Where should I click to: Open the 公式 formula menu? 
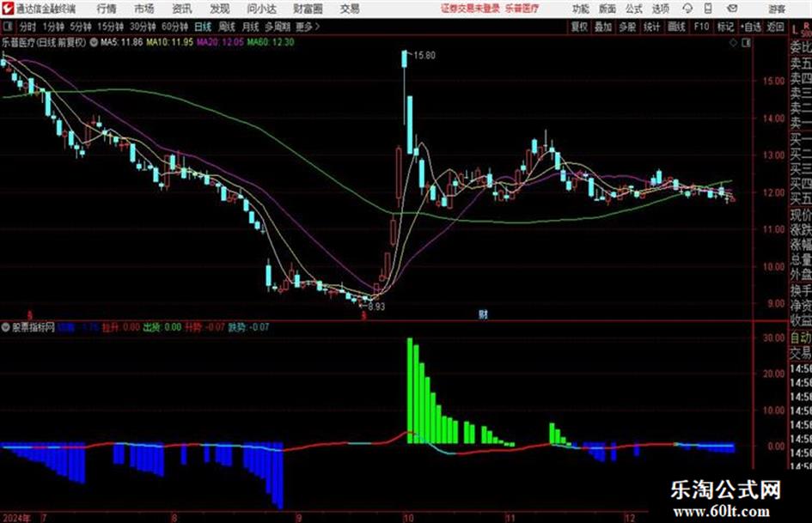coord(634,9)
